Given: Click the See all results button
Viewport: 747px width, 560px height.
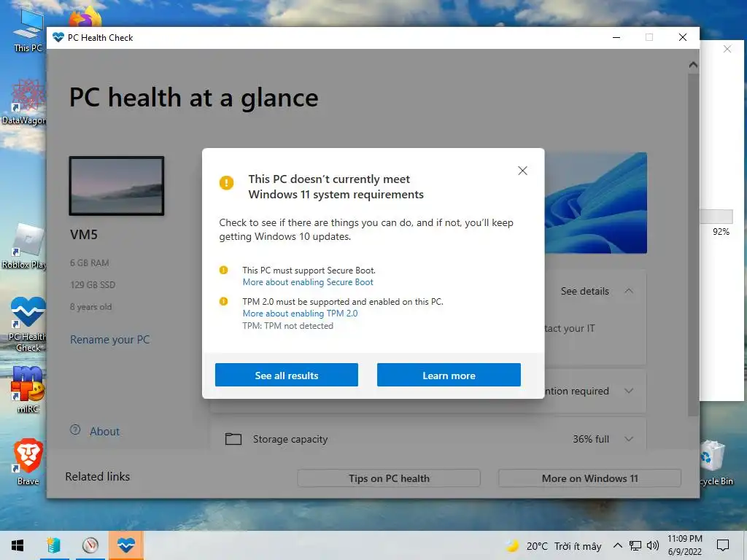Looking at the screenshot, I should (286, 376).
